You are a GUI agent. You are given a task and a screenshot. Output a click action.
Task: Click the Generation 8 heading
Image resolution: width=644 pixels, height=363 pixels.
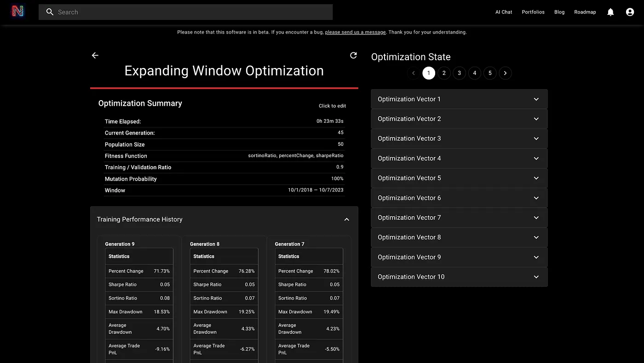205,244
